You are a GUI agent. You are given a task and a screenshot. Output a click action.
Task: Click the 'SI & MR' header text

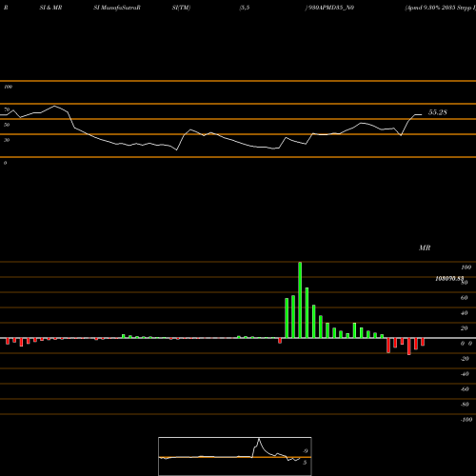coord(50,8)
